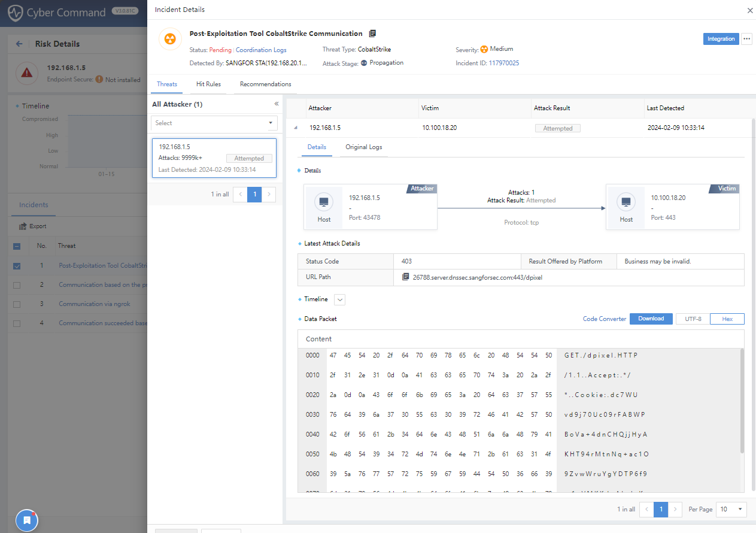Switch to the Hit Rules tab
Screen dimensions: 756x533
click(x=208, y=84)
